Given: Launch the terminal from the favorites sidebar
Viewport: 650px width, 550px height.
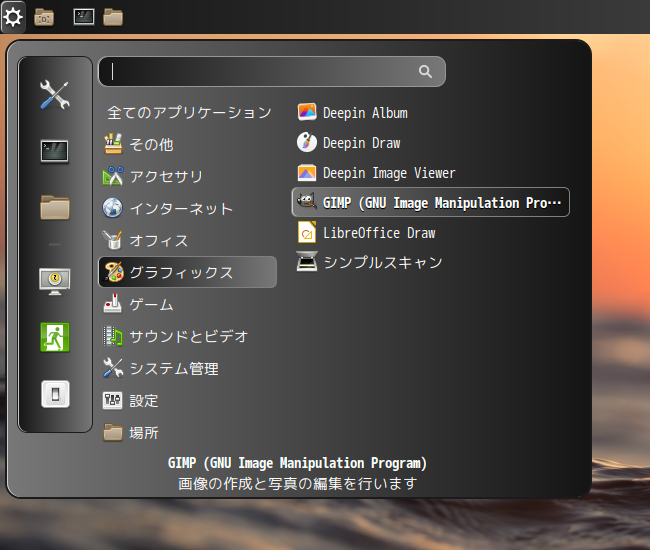Looking at the screenshot, I should point(55,151).
